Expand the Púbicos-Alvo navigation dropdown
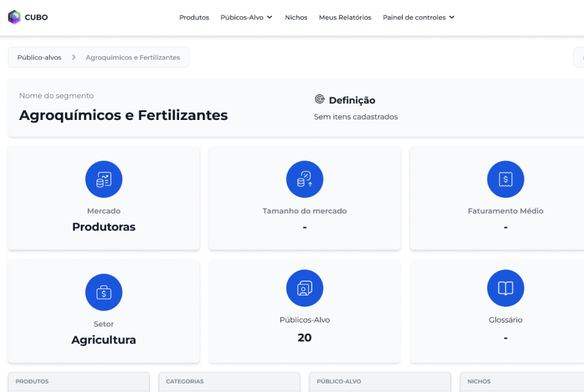Screen dimensions: 584x392 [x=246, y=18]
